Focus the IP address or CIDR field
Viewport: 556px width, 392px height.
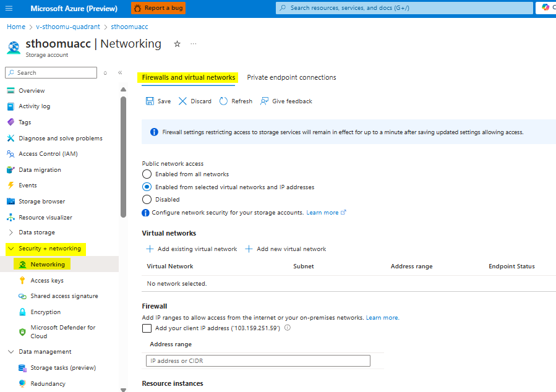pos(258,361)
